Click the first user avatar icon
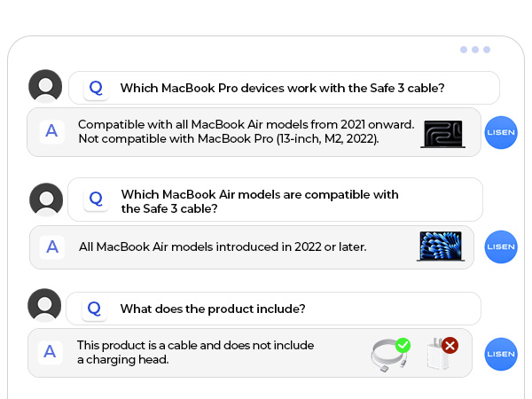The image size is (532, 399). pyautogui.click(x=45, y=87)
